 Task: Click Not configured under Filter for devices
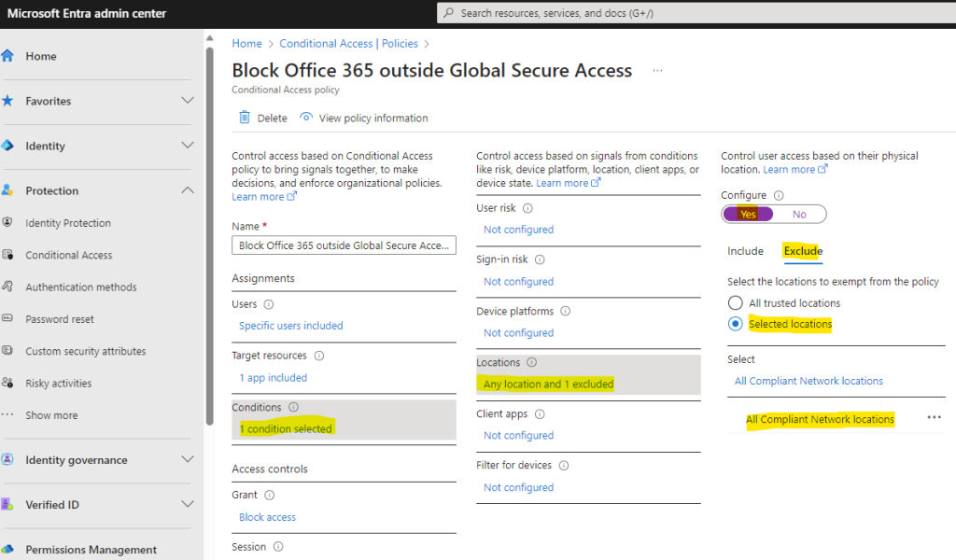click(519, 487)
